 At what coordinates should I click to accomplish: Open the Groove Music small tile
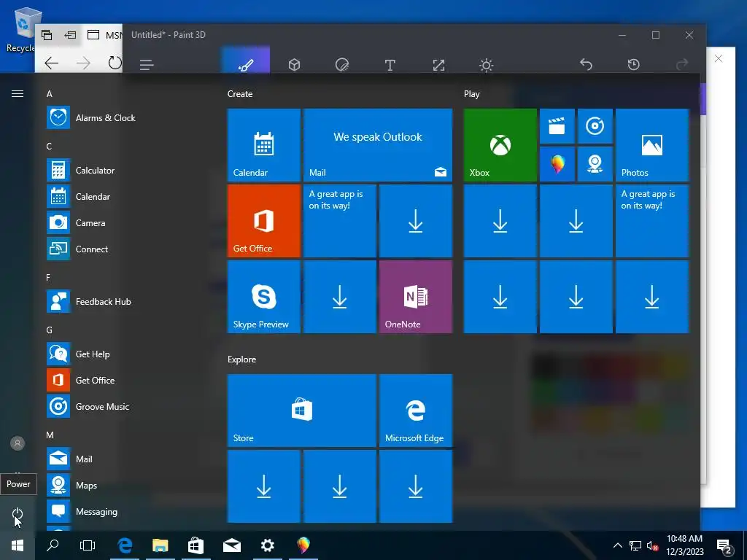click(x=595, y=126)
